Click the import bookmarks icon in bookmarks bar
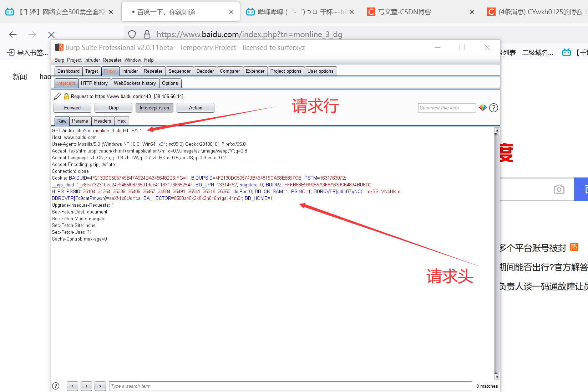Image resolution: width=588 pixels, height=392 pixels. [x=11, y=53]
